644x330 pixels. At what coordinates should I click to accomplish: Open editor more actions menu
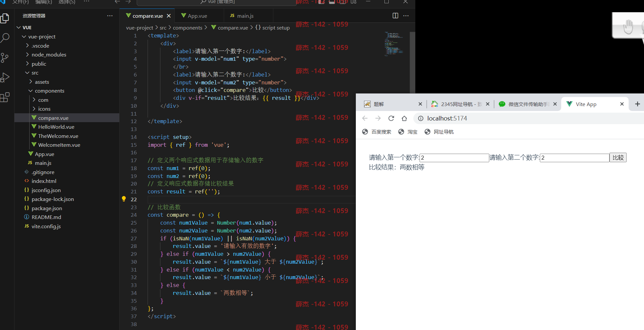click(406, 16)
